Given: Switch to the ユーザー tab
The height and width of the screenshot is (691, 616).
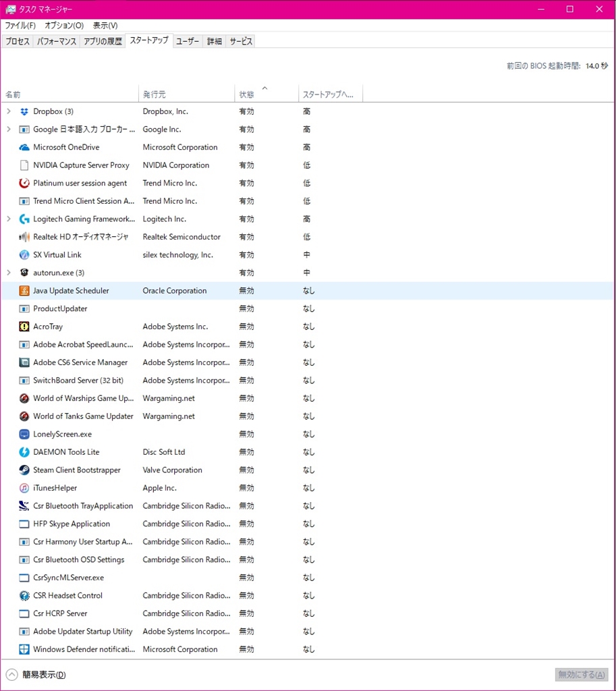Looking at the screenshot, I should click(188, 41).
